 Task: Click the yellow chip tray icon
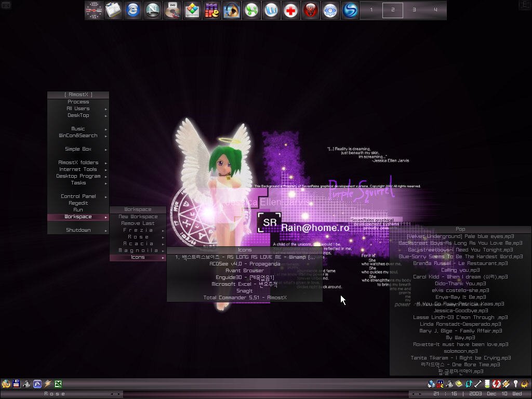459,384
